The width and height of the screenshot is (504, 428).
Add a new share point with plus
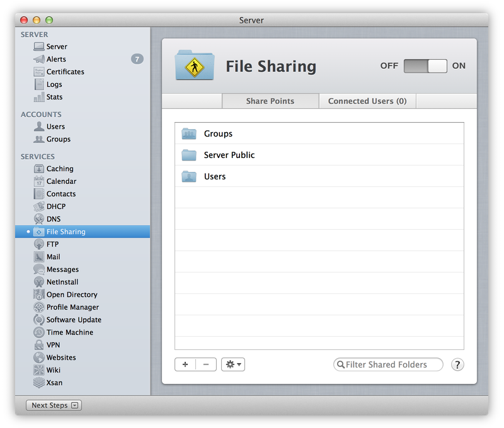(x=185, y=364)
